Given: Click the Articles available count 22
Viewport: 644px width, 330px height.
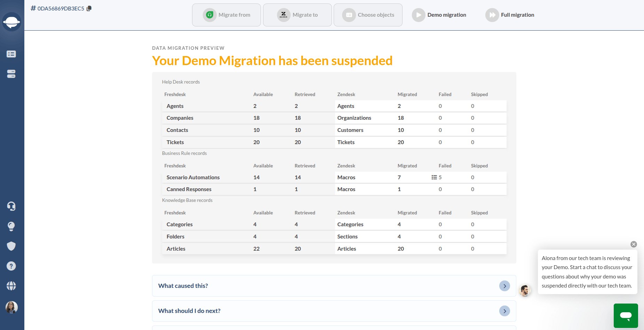Looking at the screenshot, I should click(x=256, y=249).
